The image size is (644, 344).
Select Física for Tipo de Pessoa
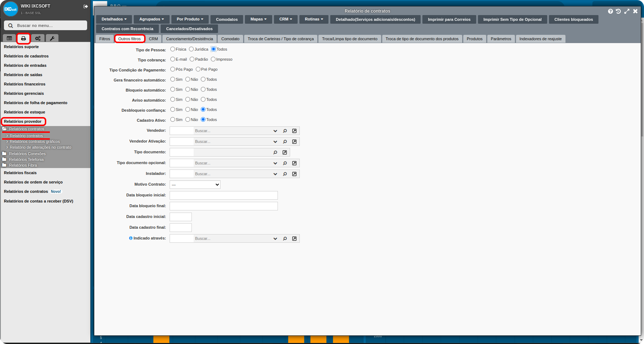pyautogui.click(x=172, y=49)
